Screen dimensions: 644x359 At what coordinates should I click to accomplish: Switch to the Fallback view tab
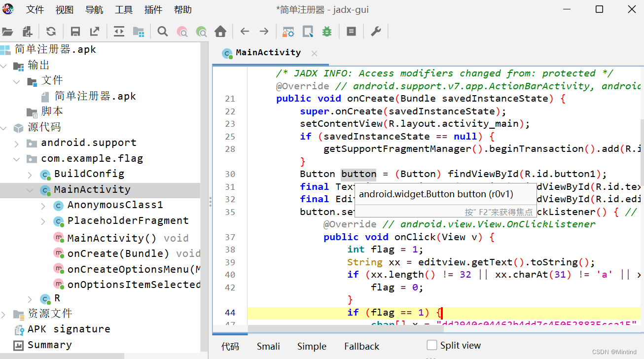[x=362, y=347]
